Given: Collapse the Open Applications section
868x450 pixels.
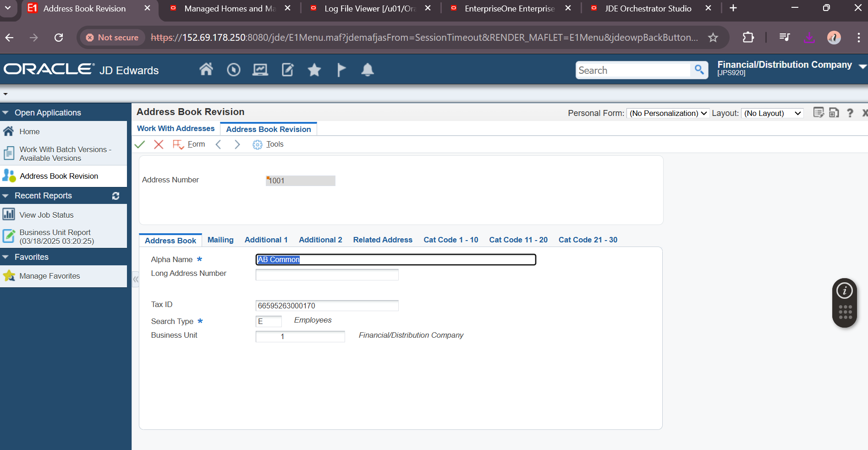Looking at the screenshot, I should click(5, 112).
